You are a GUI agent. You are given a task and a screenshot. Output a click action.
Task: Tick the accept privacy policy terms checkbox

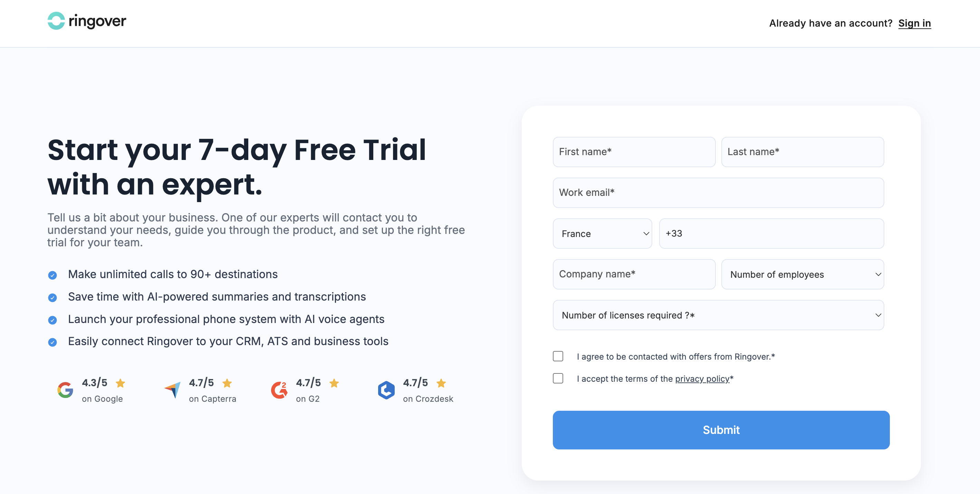[558, 378]
